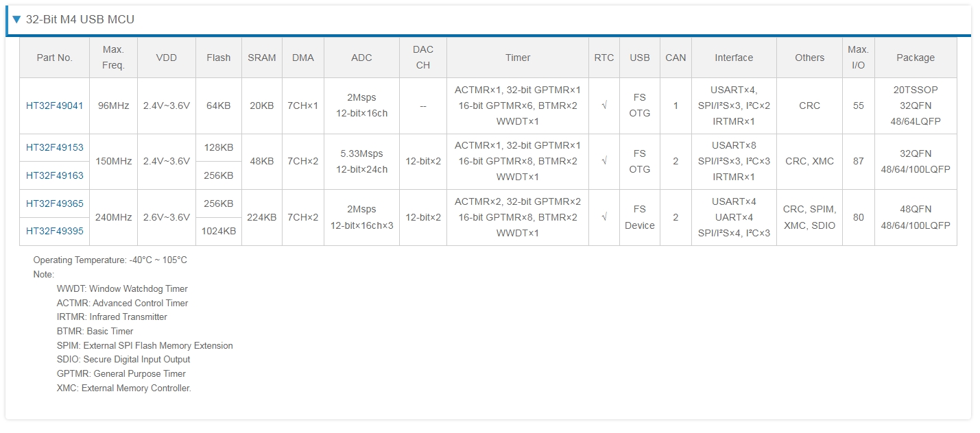Screen dimensions: 980x433
Task: Collapse the 32-Bit M4 USB MCU section
Action: [17, 19]
